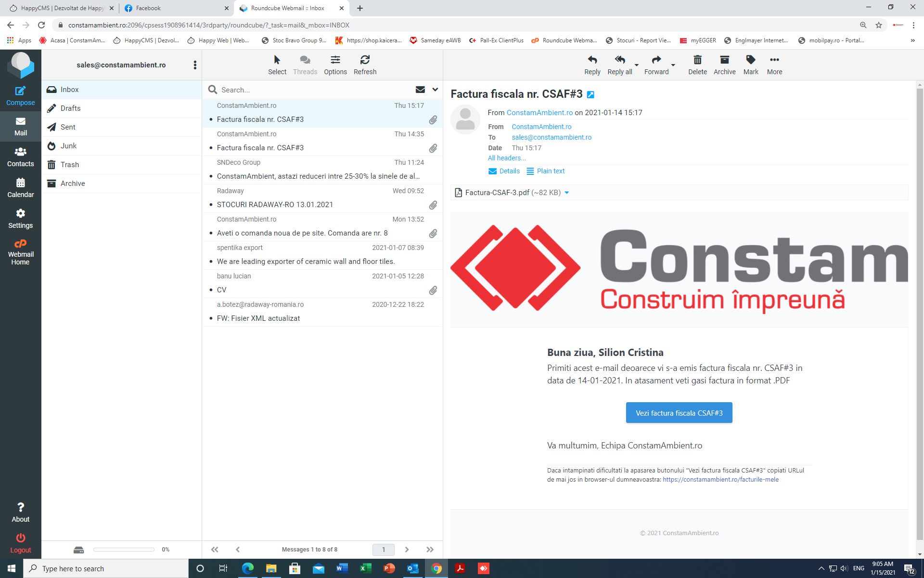Click the Compose icon in sidebar
The height and width of the screenshot is (578, 924).
point(20,96)
